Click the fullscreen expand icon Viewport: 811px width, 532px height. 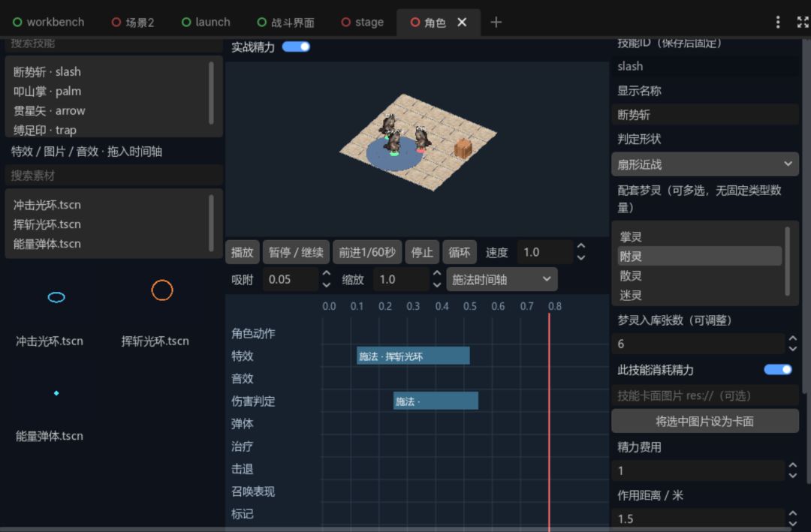point(802,22)
